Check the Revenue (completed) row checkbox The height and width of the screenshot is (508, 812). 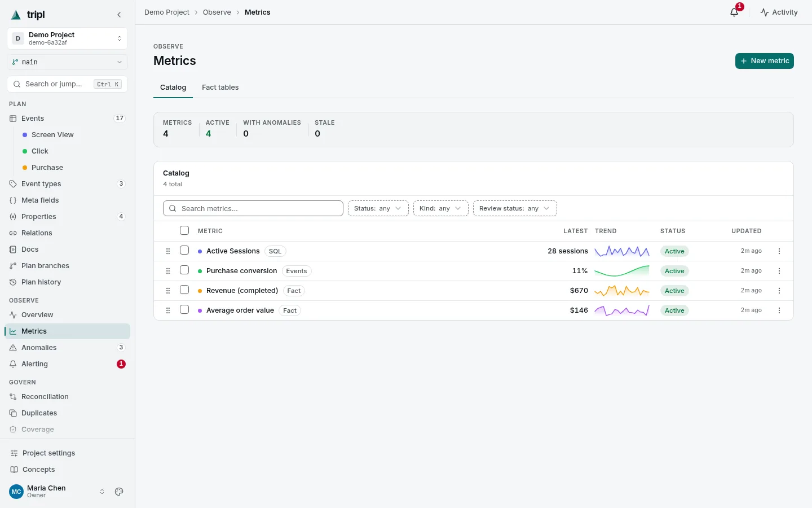click(184, 290)
